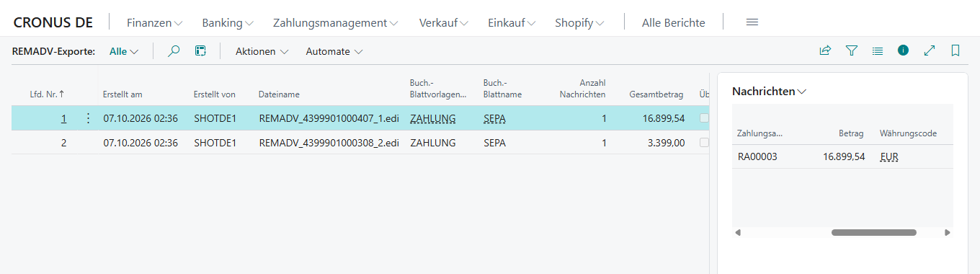
Task: Sort by Erstellt von column header
Action: pyautogui.click(x=215, y=94)
